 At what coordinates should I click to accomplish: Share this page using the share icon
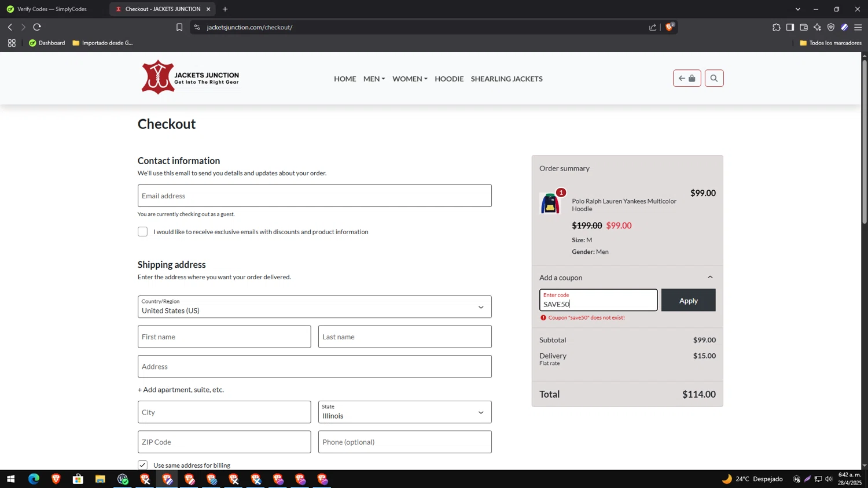[653, 27]
